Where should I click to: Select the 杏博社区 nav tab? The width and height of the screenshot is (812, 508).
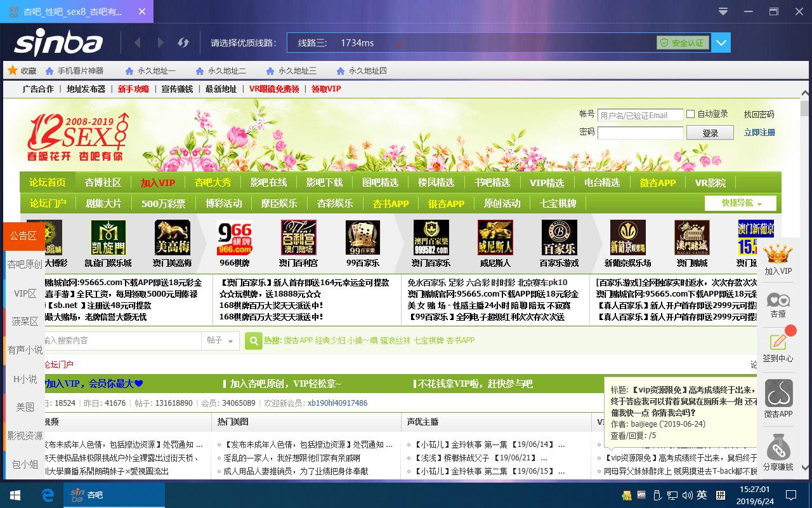(103, 182)
